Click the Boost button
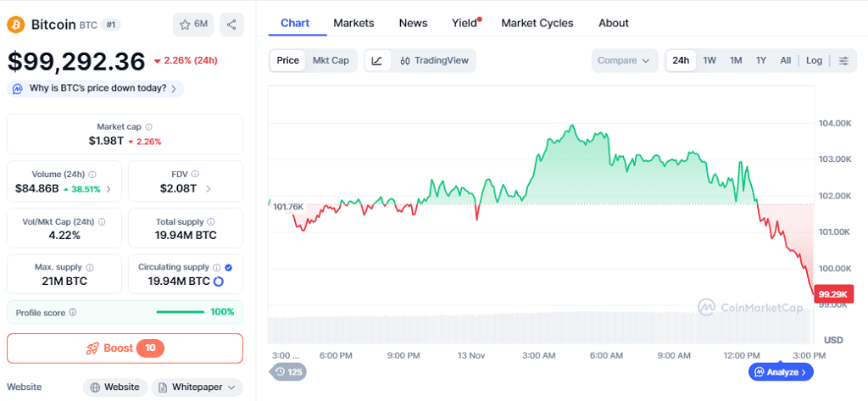This screenshot has height=401, width=868. pos(125,348)
